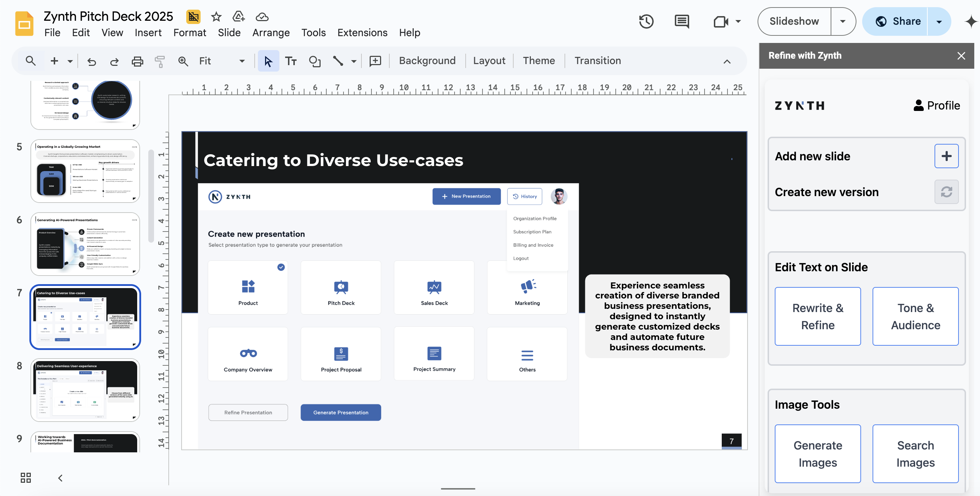Open the Profile link in Zynth panel

click(x=937, y=105)
